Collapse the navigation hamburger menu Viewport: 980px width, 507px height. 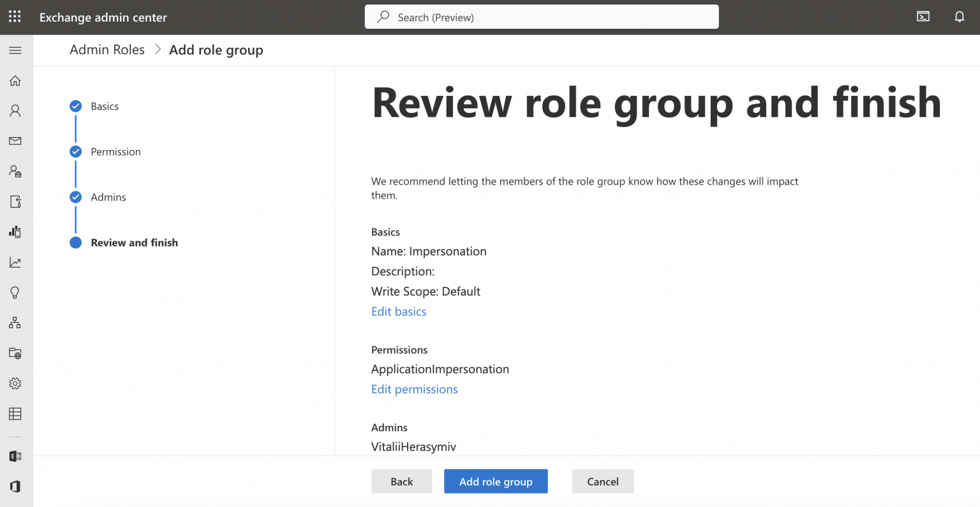click(15, 50)
